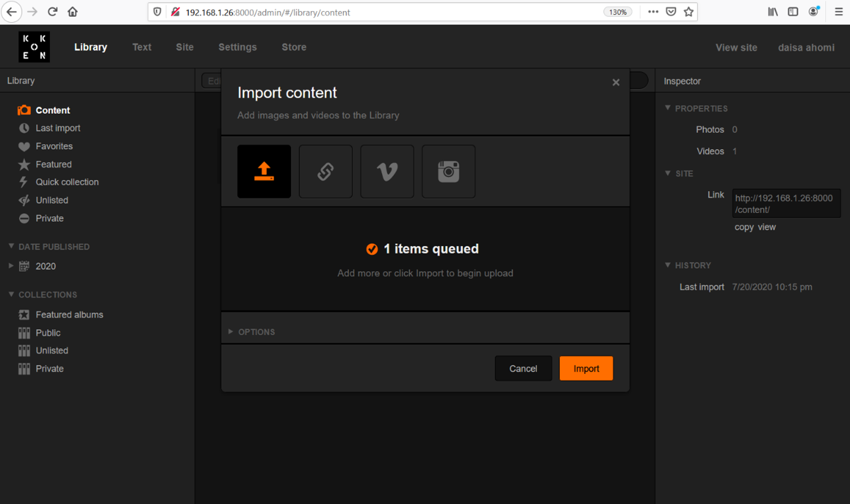Close the Import content dialog

pyautogui.click(x=615, y=83)
